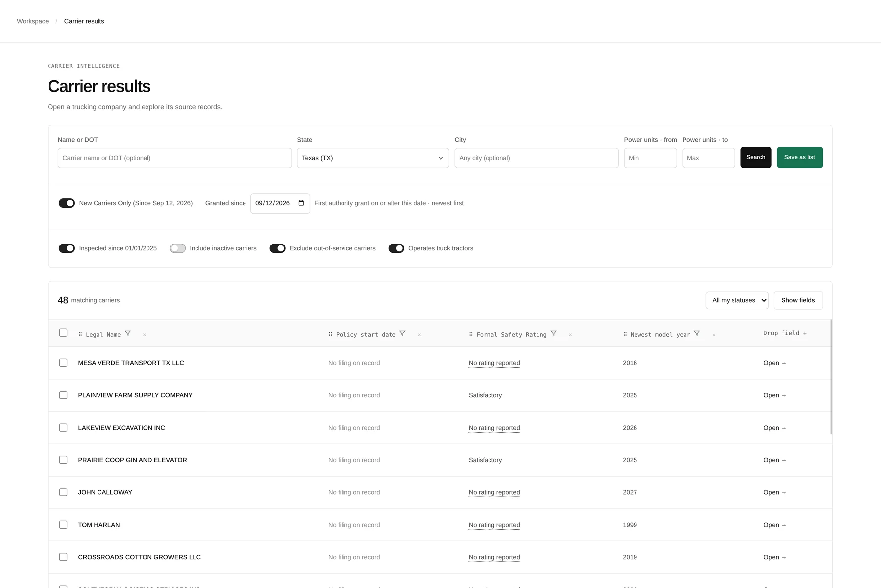This screenshot has width=881, height=588.
Task: Remove the Legal Name column
Action: click(x=145, y=335)
